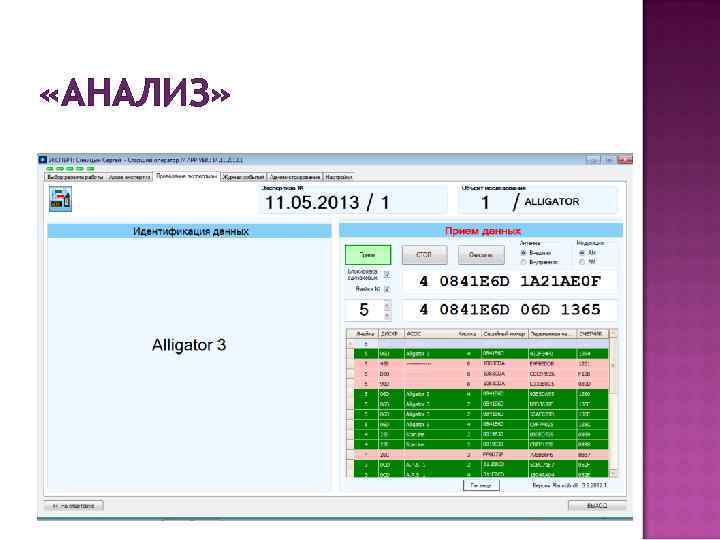Select the "Внутренняя" antenna radio button
The height and width of the screenshot is (540, 720).
[523, 262]
